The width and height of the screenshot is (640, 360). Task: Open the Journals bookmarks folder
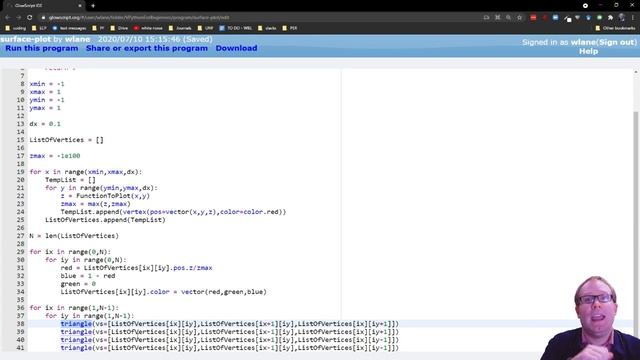(x=180, y=28)
